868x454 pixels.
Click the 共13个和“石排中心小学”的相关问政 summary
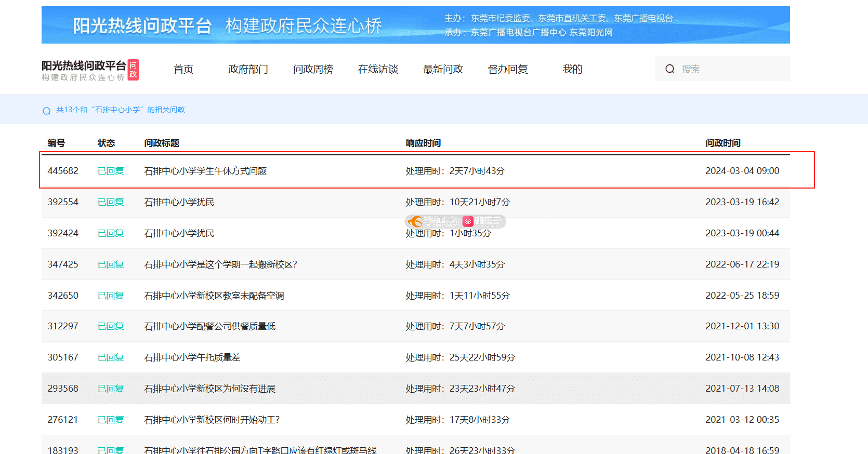[x=121, y=110]
